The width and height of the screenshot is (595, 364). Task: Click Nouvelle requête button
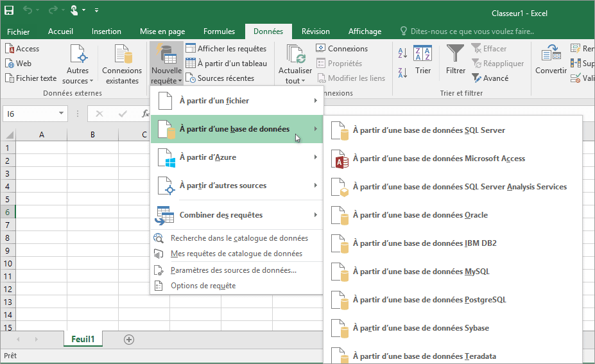[166, 64]
